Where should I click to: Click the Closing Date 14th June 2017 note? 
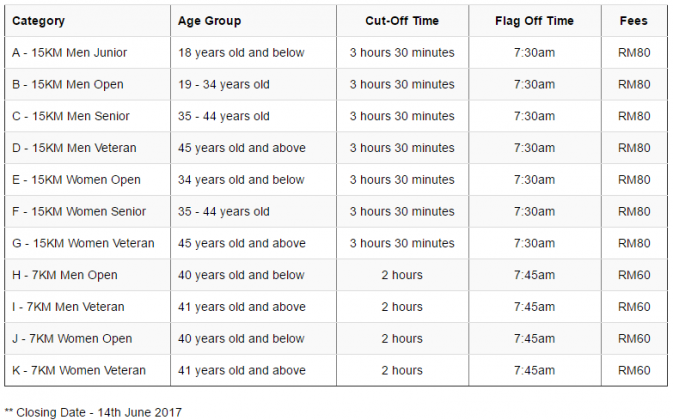[93, 411]
